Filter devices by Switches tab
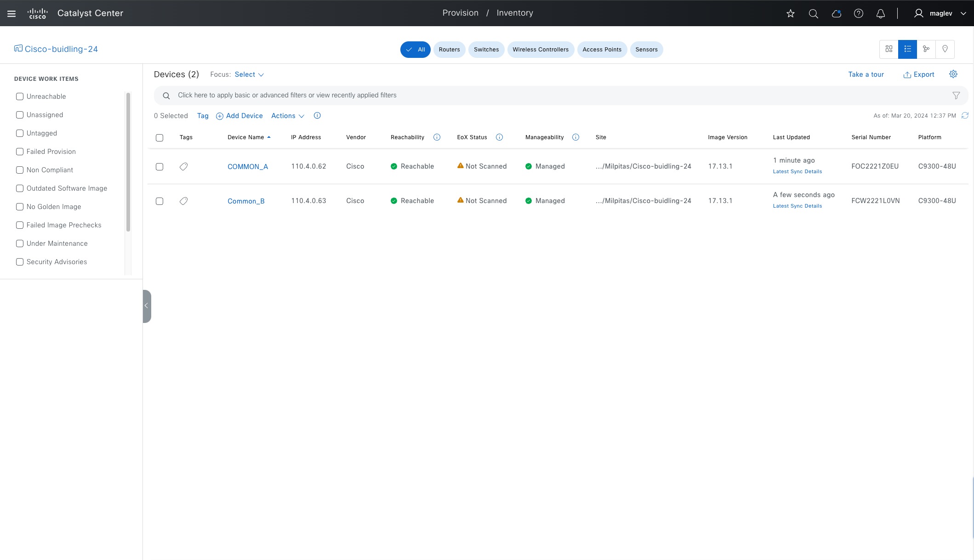Image resolution: width=974 pixels, height=560 pixels. coord(486,50)
